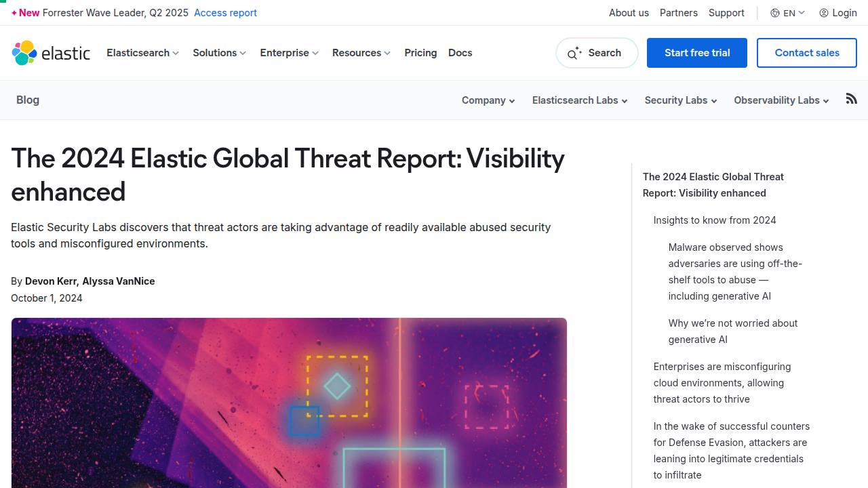Click the globe language icon

[775, 13]
